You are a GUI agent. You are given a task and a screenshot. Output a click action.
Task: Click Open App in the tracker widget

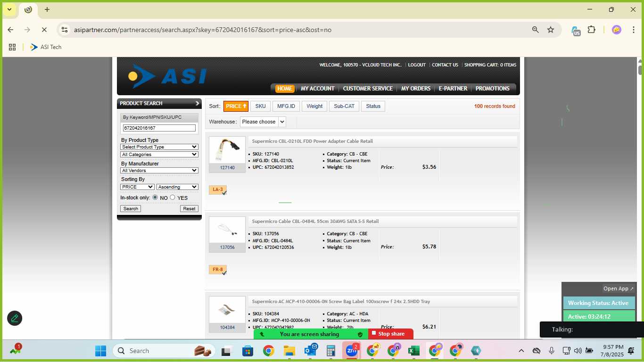pos(619,288)
